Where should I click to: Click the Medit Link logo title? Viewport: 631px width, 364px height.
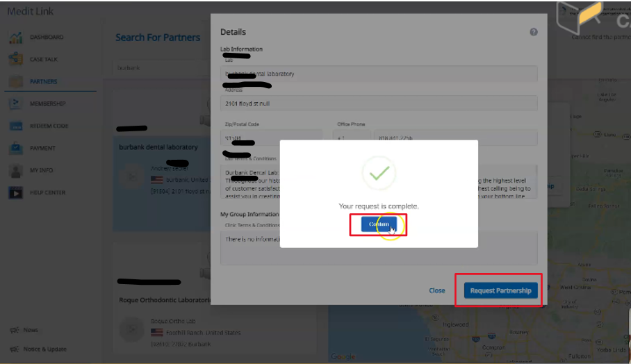30,11
